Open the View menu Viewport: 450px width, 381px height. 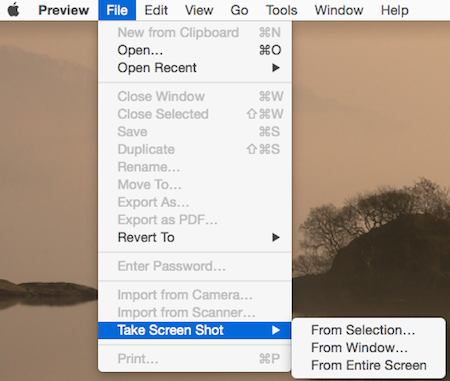pos(199,10)
